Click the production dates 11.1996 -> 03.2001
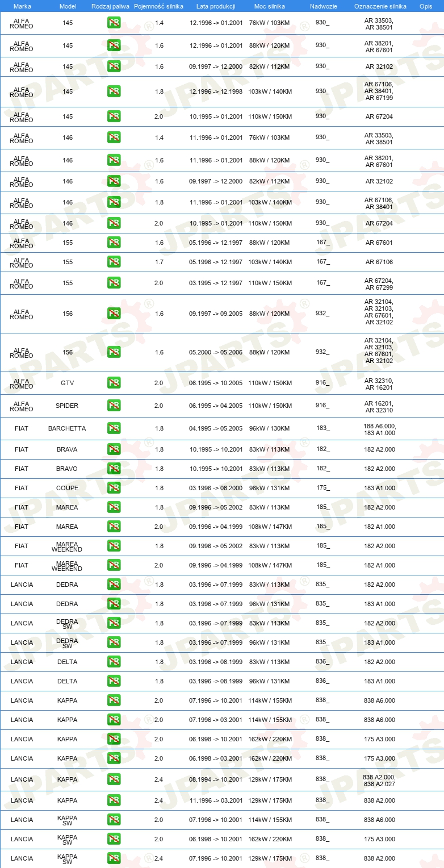Viewport: 444px width, 868px height. (216, 800)
